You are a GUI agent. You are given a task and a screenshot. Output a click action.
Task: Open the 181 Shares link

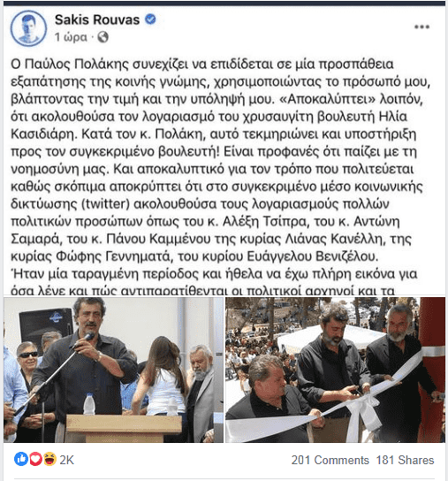point(405,460)
